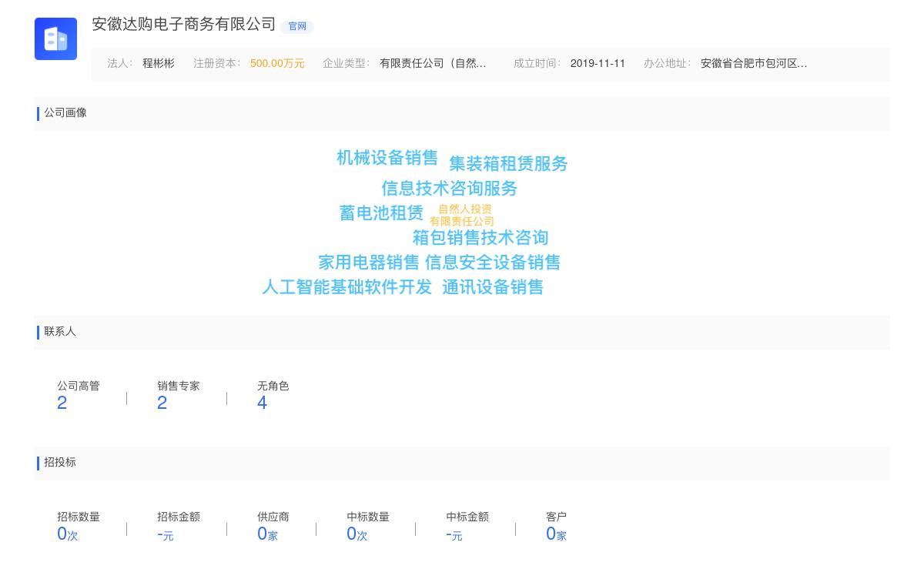Select word cloud tag 信息安全设备销售

point(493,263)
